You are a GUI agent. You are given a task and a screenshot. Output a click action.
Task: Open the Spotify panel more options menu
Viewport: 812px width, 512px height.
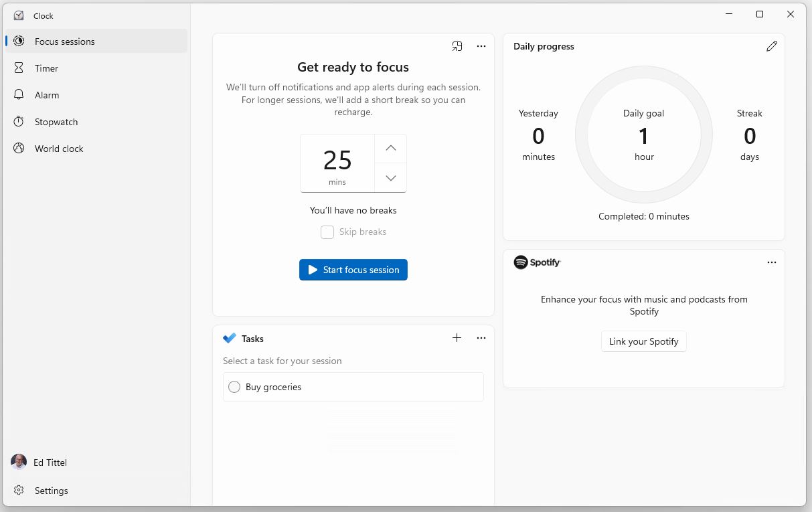pos(772,262)
